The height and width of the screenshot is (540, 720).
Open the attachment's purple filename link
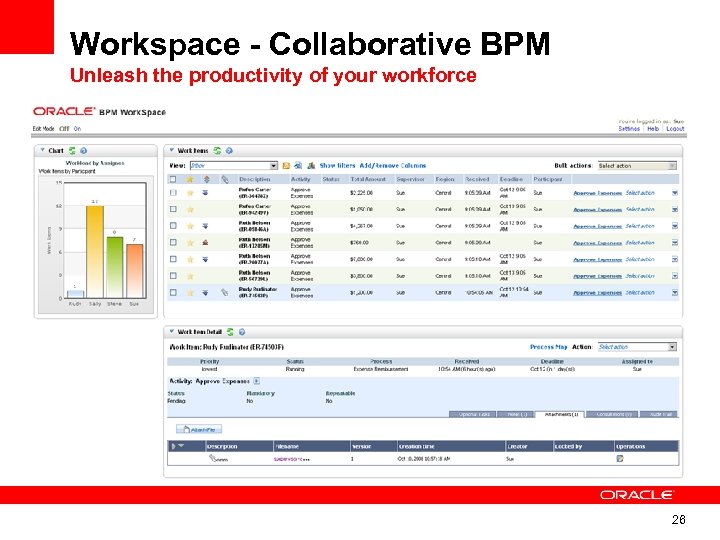point(291,459)
